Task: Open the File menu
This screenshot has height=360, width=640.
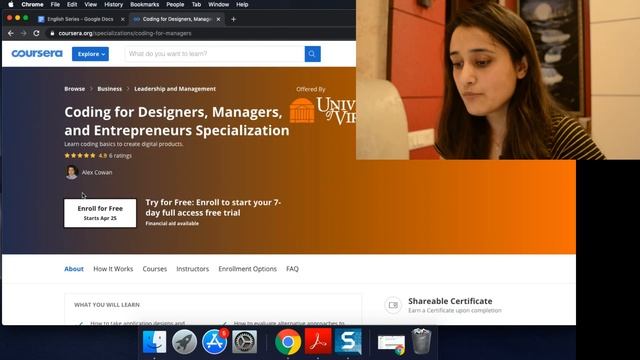Action: pos(55,4)
